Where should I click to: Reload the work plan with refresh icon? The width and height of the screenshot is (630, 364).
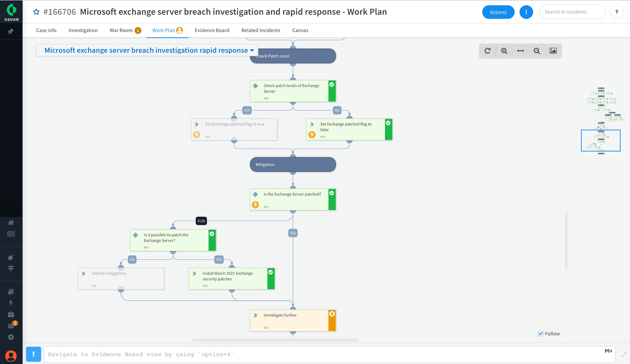[x=487, y=51]
